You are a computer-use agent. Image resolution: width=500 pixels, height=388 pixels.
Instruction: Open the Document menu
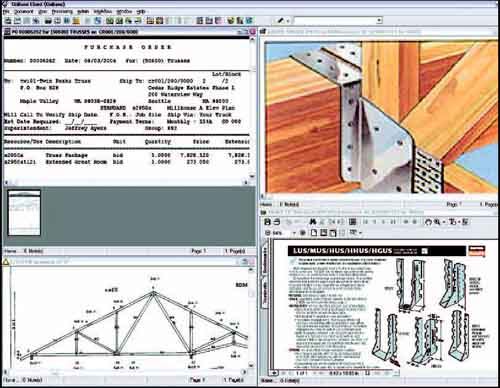(24, 12)
